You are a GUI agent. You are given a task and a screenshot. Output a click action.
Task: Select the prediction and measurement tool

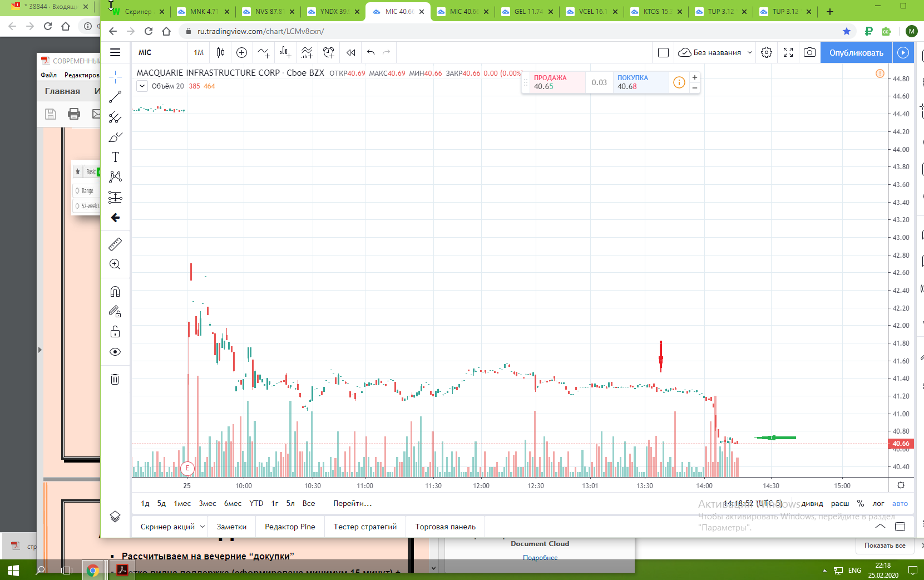coord(115,197)
